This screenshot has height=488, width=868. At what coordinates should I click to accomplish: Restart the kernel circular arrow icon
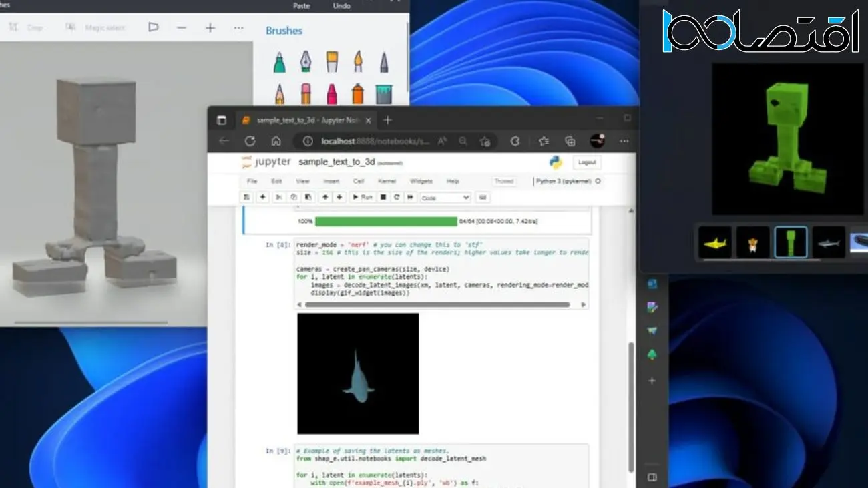[397, 198]
